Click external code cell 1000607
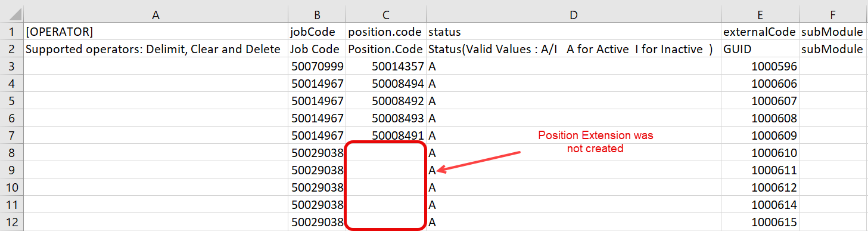The image size is (868, 231). tap(760, 101)
